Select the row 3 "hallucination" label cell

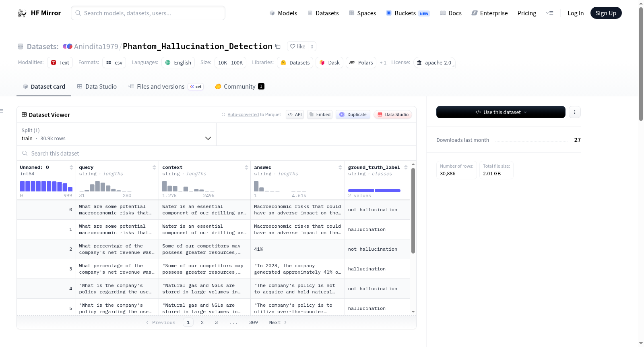tap(378, 269)
